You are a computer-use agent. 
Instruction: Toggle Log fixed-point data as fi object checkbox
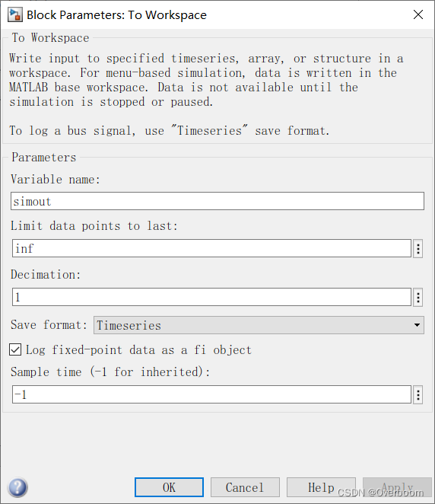click(15, 349)
